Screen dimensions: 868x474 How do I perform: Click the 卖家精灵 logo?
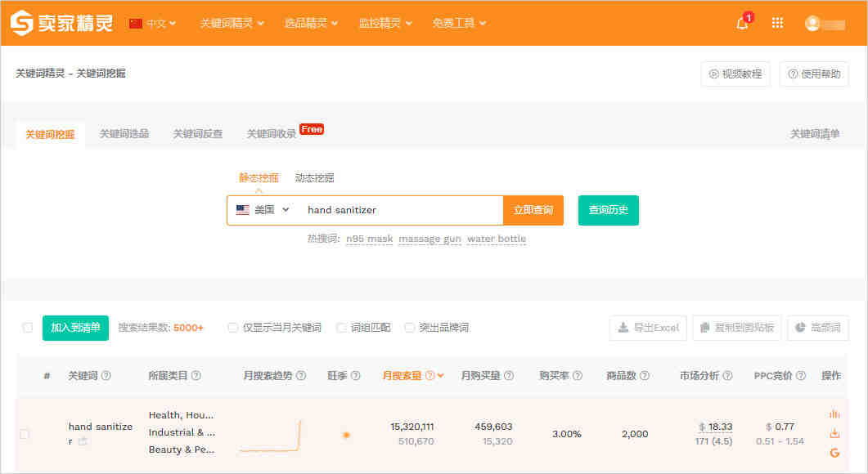pos(61,23)
